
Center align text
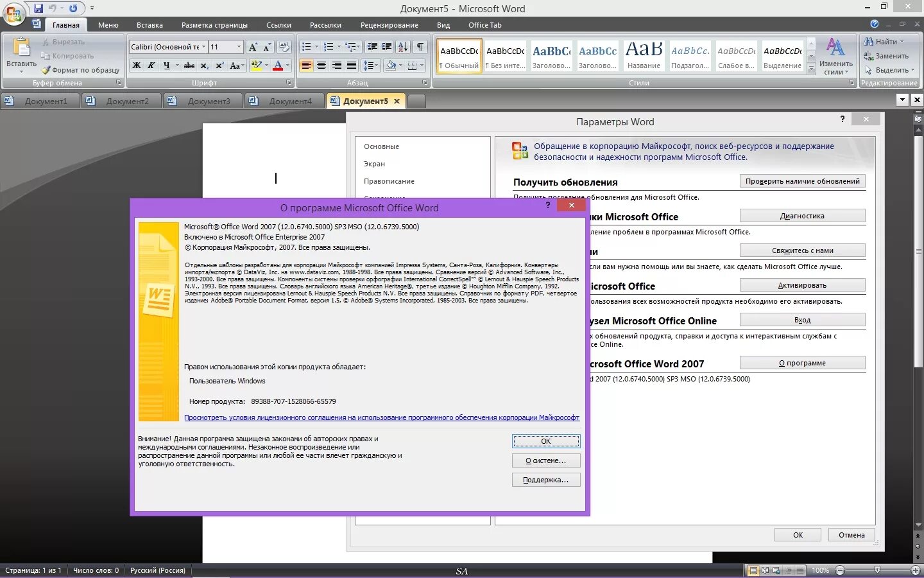click(321, 66)
